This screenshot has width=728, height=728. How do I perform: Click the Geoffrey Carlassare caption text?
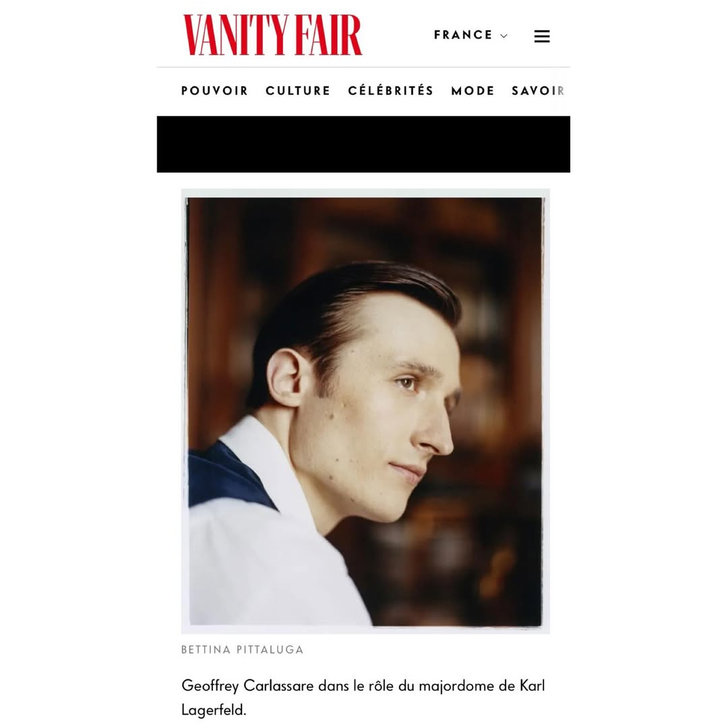(363, 698)
